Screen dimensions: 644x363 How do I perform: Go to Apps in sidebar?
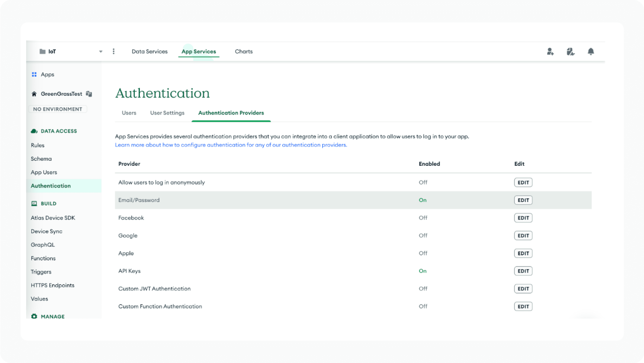[x=47, y=74]
